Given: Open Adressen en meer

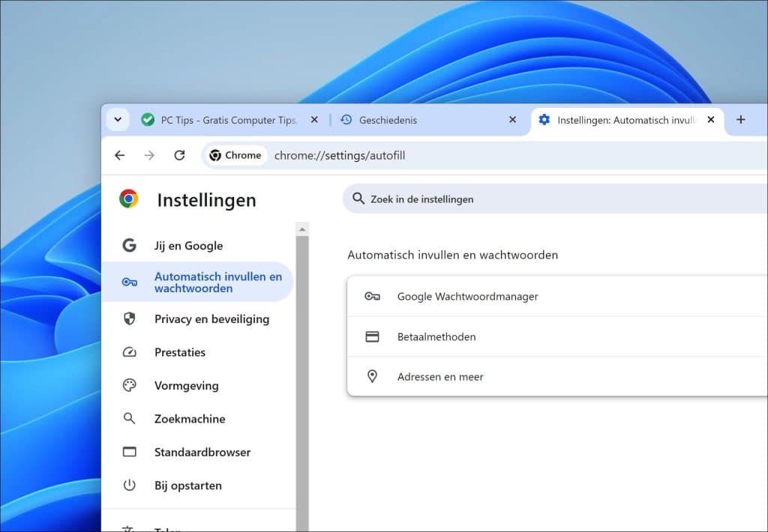Looking at the screenshot, I should [x=557, y=376].
